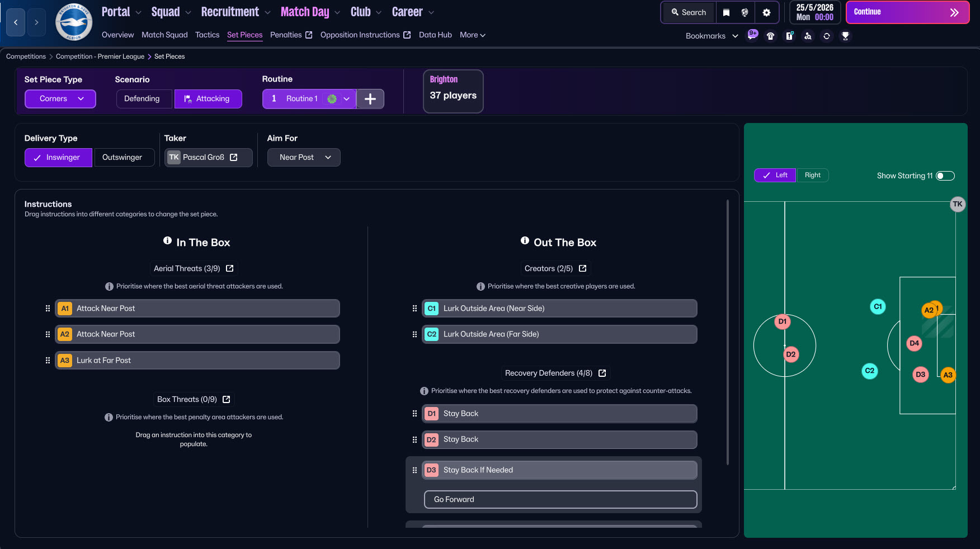Switch corner side to Right
The image size is (980, 549).
click(812, 175)
